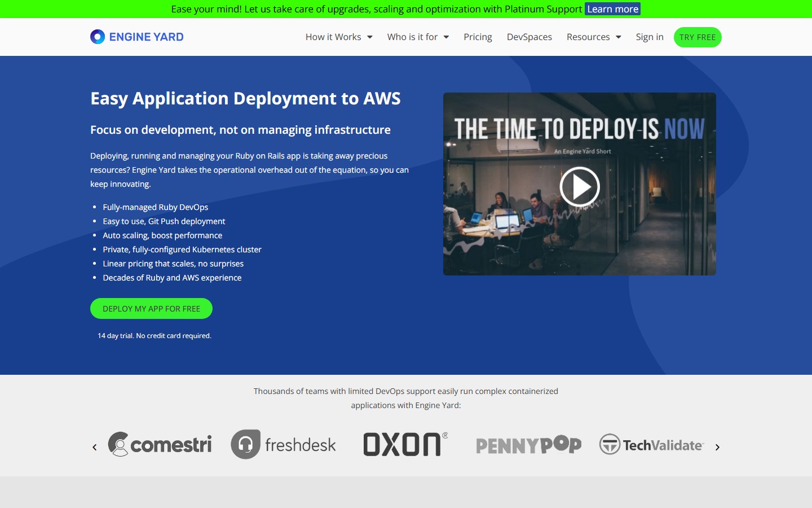This screenshot has width=812, height=508.
Task: Click Deploy My App For Free
Action: point(151,309)
